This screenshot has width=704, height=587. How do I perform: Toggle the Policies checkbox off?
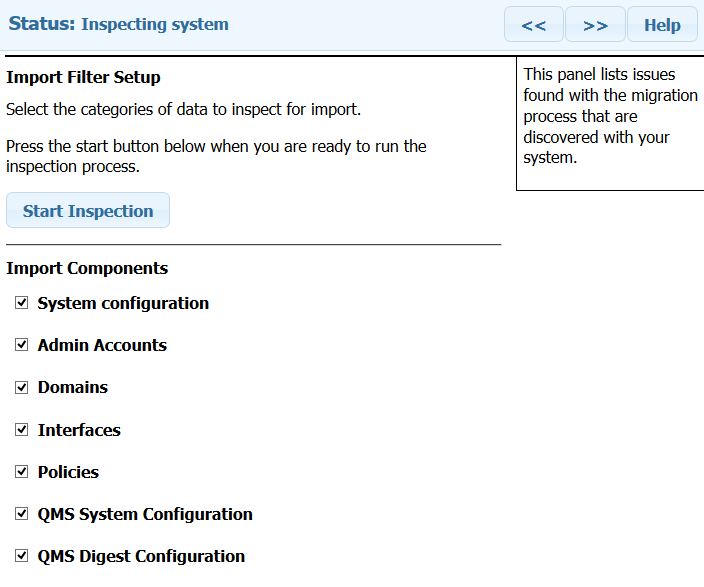tap(22, 471)
